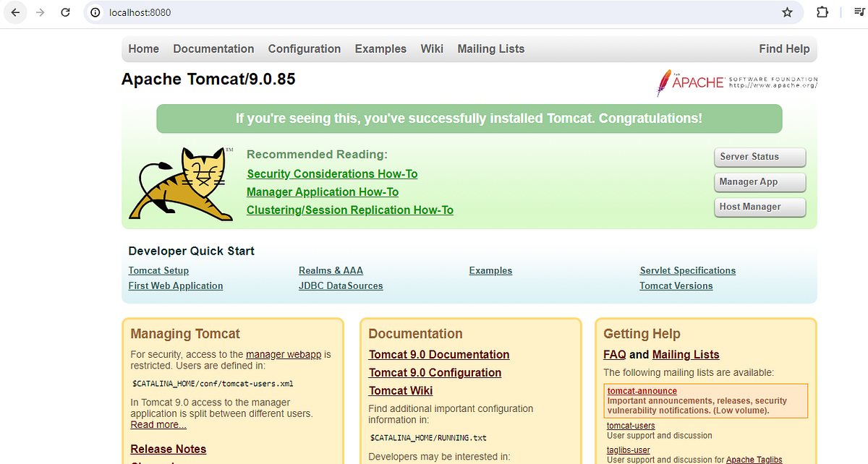This screenshot has width=868, height=464.
Task: Click the Apache Software Foundation feather logo
Action: coord(736,82)
